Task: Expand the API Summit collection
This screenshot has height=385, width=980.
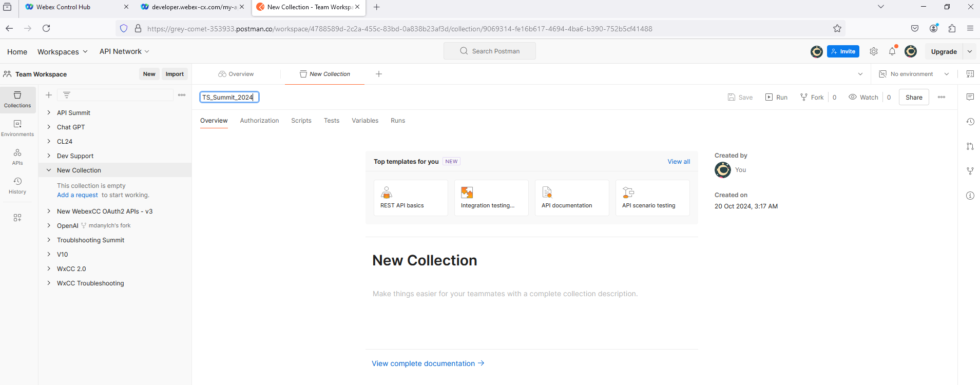Action: point(49,112)
